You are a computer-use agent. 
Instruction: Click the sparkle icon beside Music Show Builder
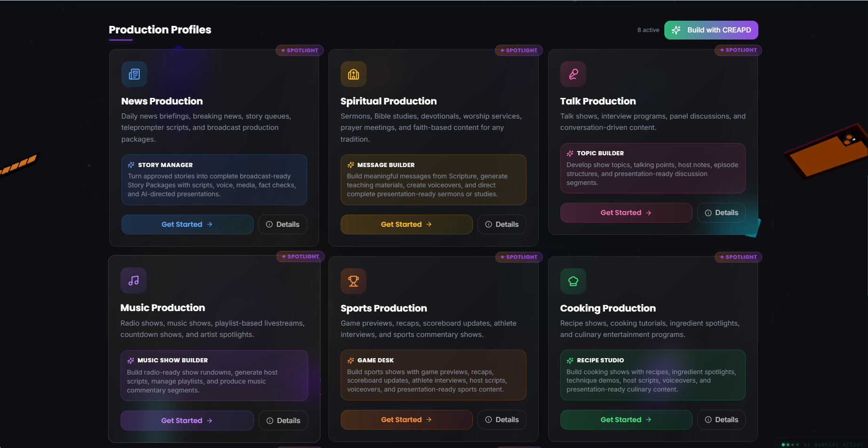point(131,360)
